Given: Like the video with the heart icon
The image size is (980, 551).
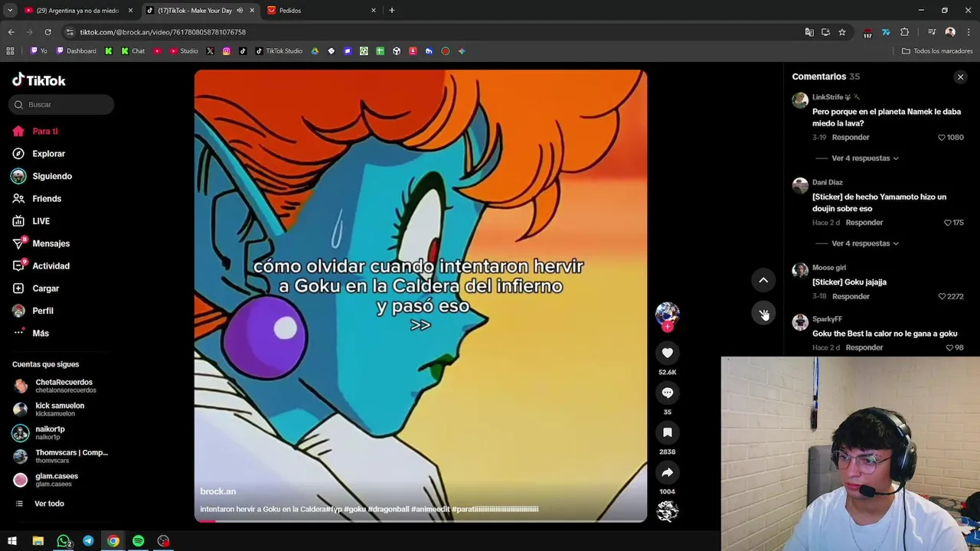Looking at the screenshot, I should [668, 353].
